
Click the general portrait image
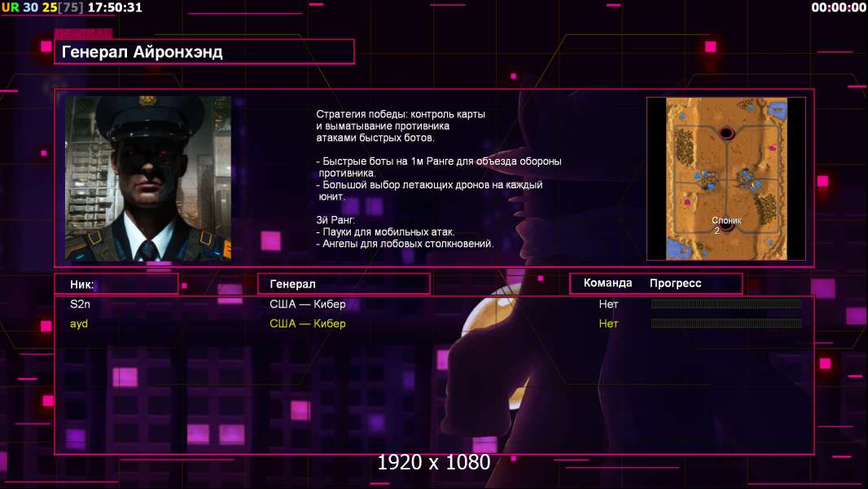click(x=148, y=178)
